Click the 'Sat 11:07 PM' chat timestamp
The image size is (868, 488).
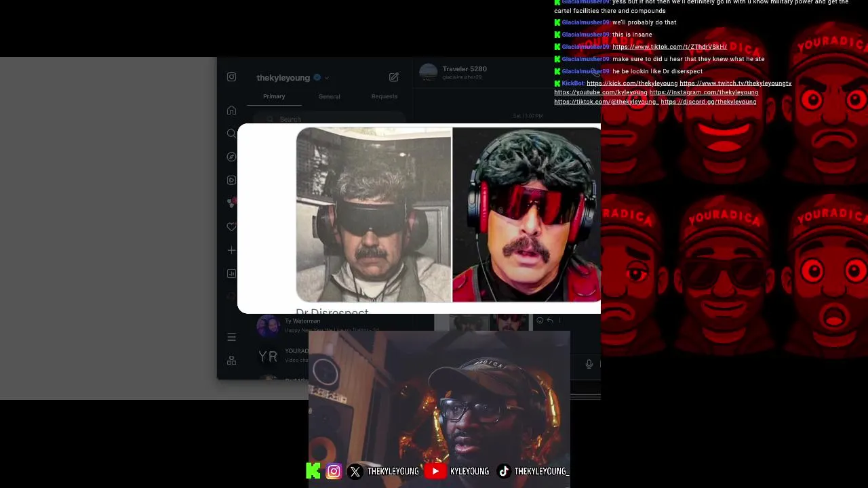pyautogui.click(x=528, y=116)
